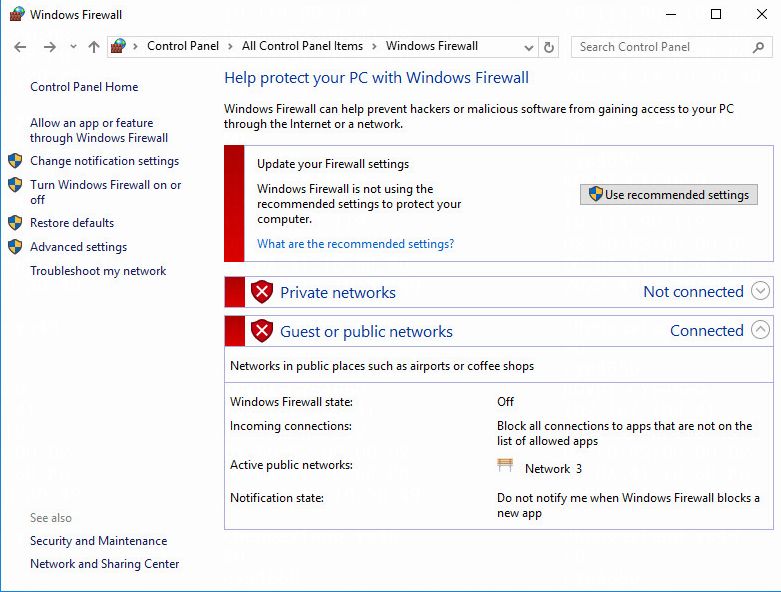Click Not connected status text
This screenshot has height=592, width=781.
point(693,291)
